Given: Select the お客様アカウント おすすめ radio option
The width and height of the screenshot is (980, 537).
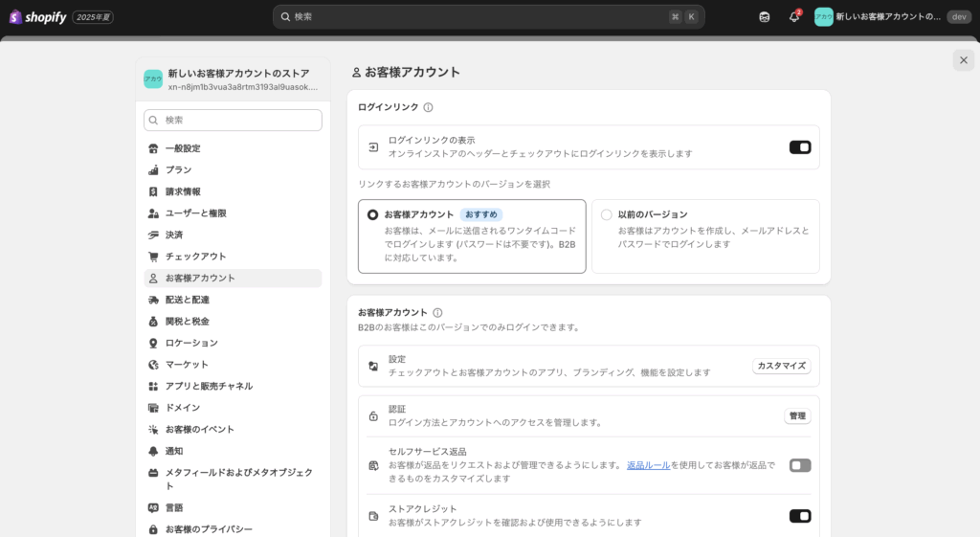Looking at the screenshot, I should [x=372, y=214].
